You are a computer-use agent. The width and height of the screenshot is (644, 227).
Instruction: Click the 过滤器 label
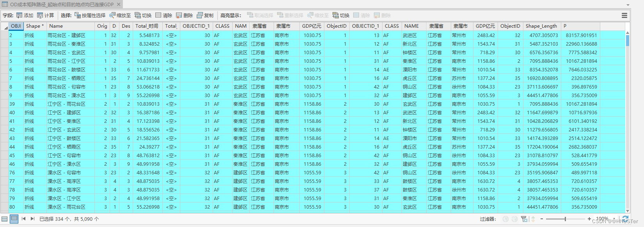(x=488, y=219)
